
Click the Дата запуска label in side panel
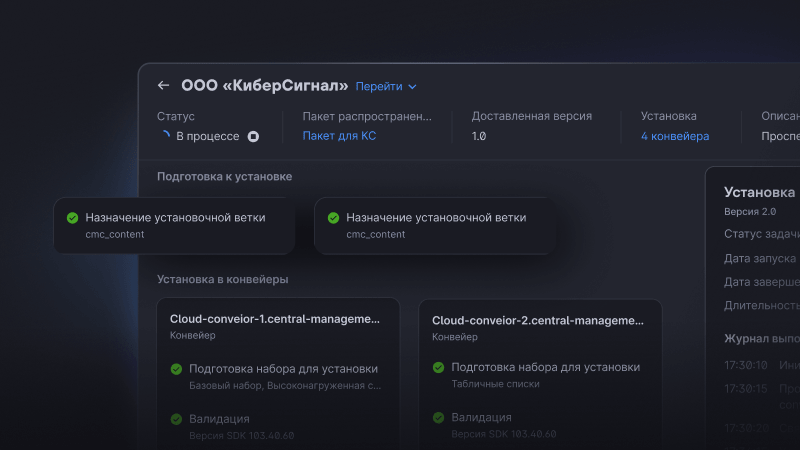tap(760, 259)
